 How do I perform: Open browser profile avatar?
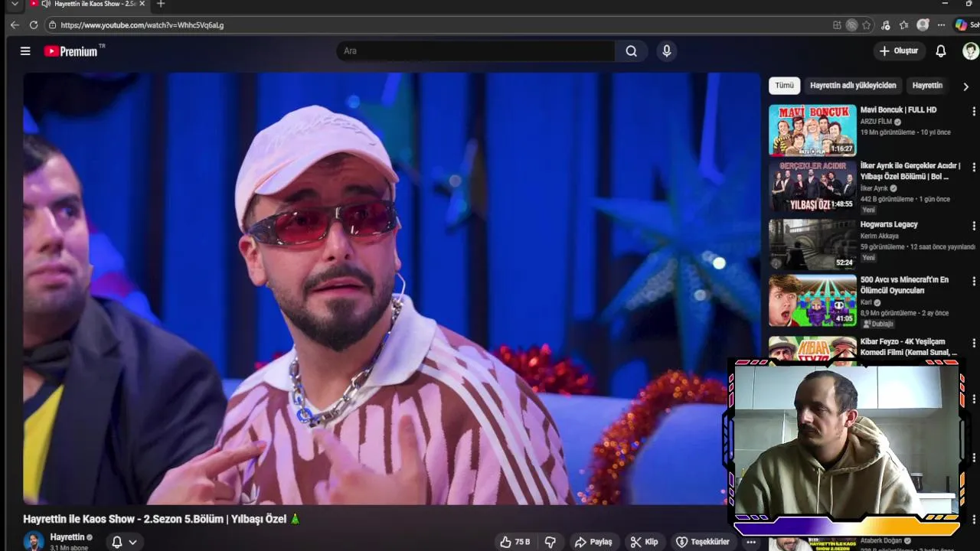923,25
